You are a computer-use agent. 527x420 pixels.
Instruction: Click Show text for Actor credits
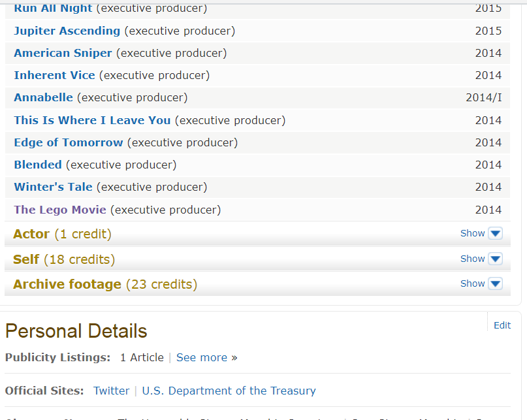click(472, 233)
